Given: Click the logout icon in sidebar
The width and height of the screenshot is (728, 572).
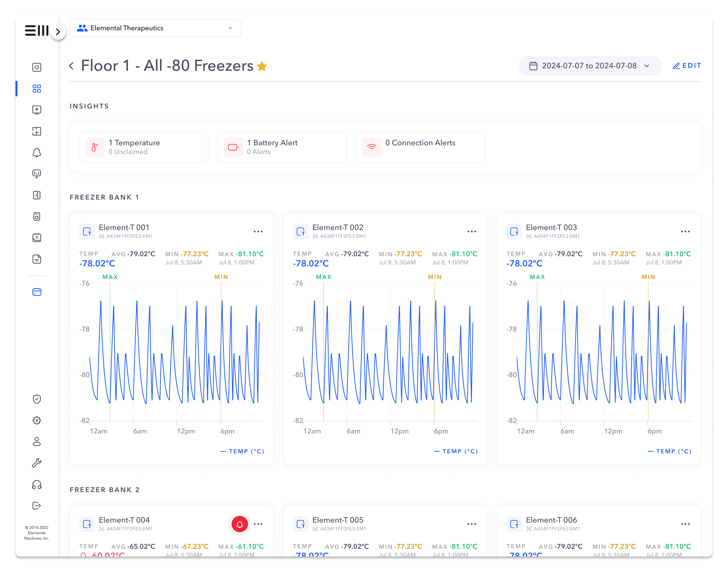Looking at the screenshot, I should tap(37, 506).
